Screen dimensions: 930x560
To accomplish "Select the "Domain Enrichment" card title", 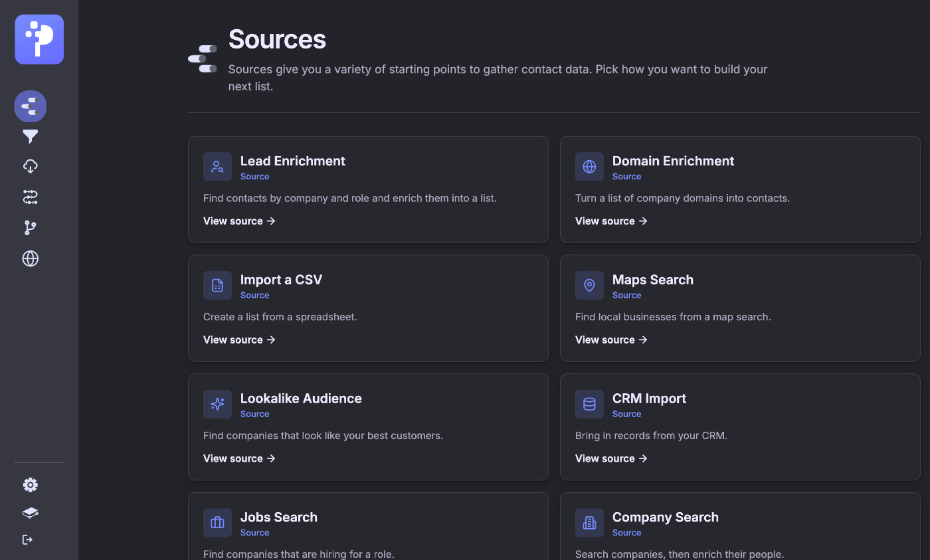I will (x=673, y=161).
